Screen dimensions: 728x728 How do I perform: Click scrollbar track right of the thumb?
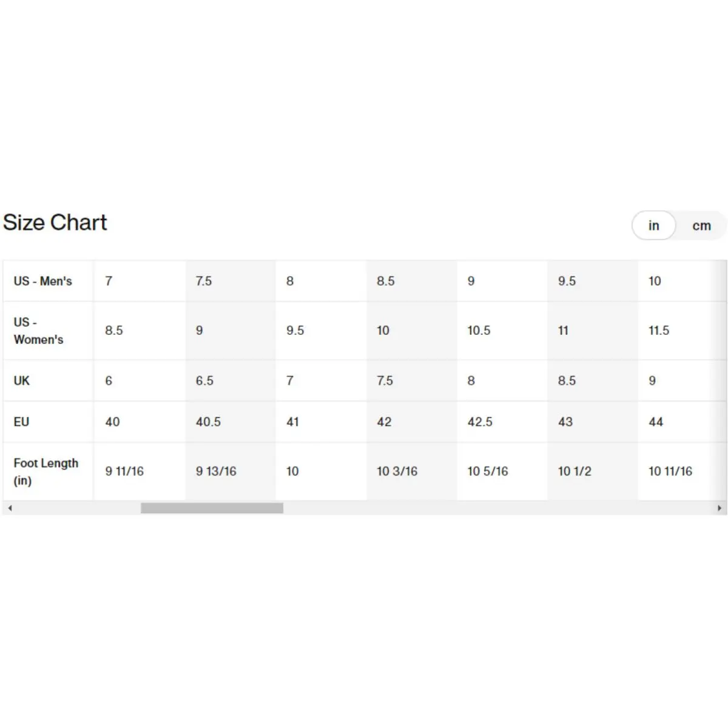(x=497, y=508)
